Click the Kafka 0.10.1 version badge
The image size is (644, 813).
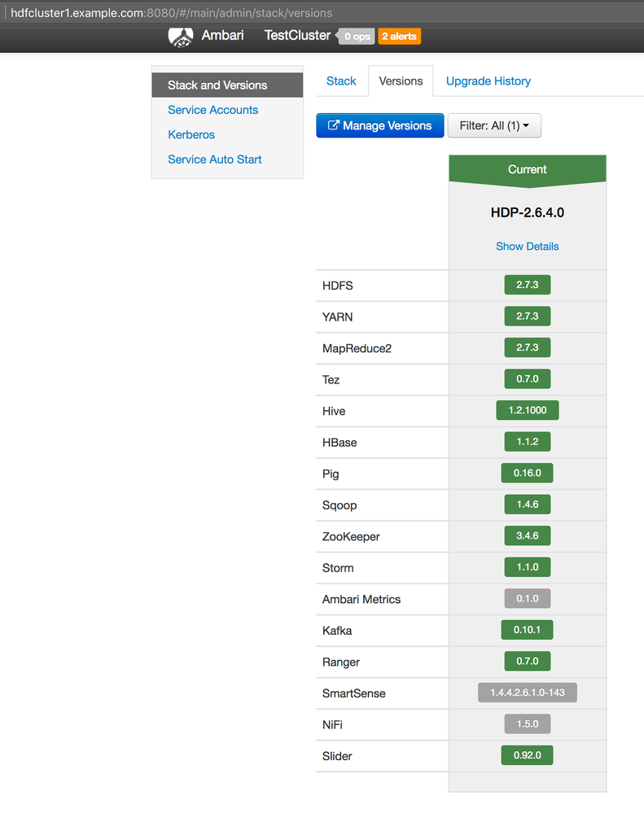coord(528,630)
